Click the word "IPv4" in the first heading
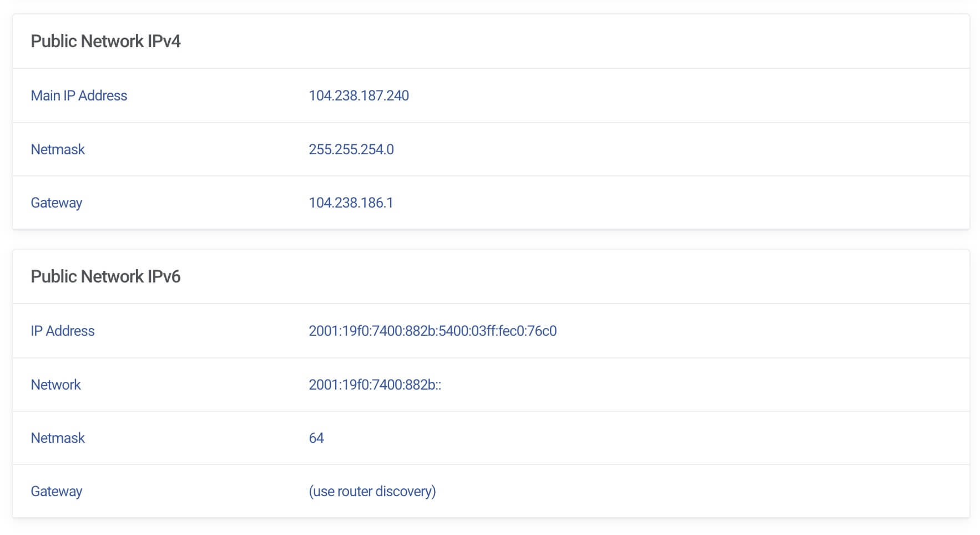The image size is (980, 535). (164, 42)
